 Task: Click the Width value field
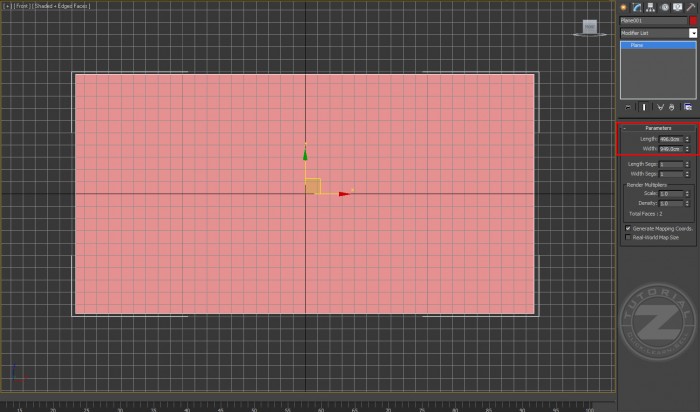[x=671, y=149]
